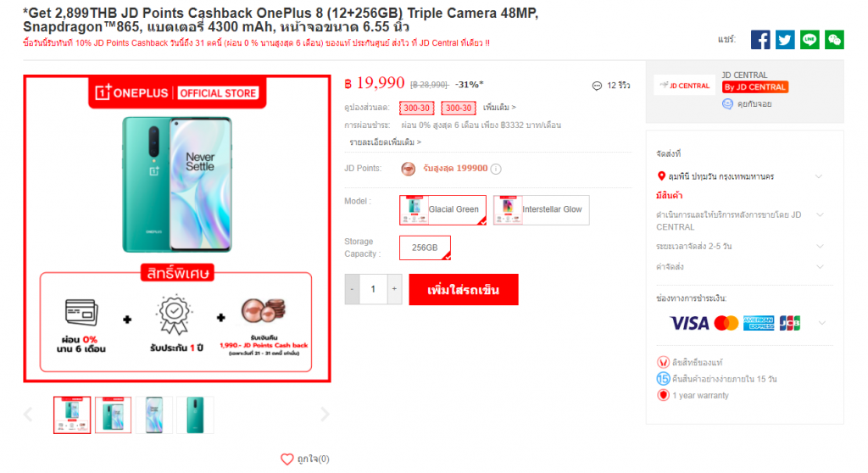
Task: Share via LINE icon
Action: click(x=810, y=40)
